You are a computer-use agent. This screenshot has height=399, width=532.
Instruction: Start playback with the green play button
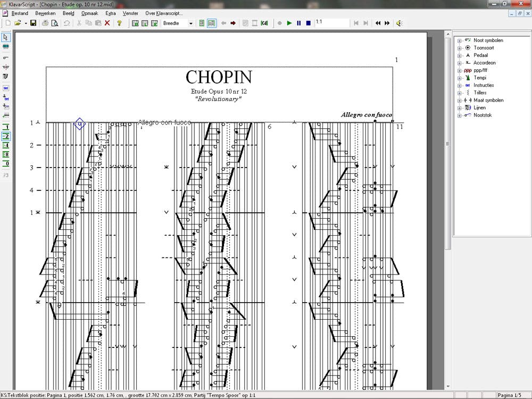[x=289, y=23]
